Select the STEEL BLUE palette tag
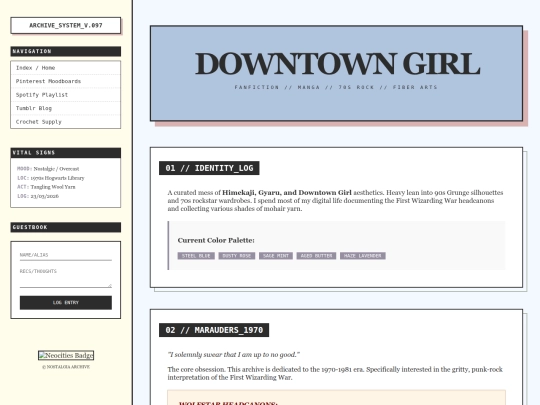The width and height of the screenshot is (540, 405). (x=196, y=256)
